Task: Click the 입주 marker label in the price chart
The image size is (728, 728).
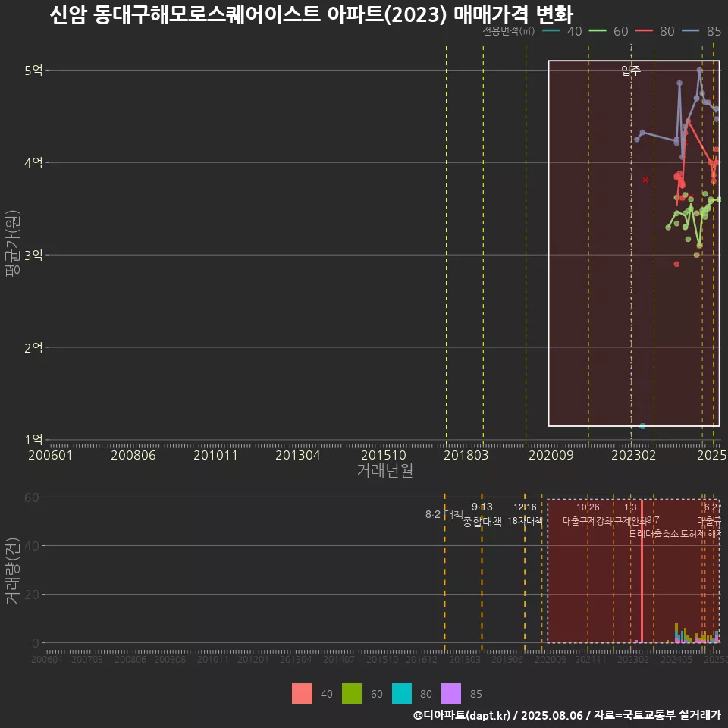Action: tap(631, 70)
